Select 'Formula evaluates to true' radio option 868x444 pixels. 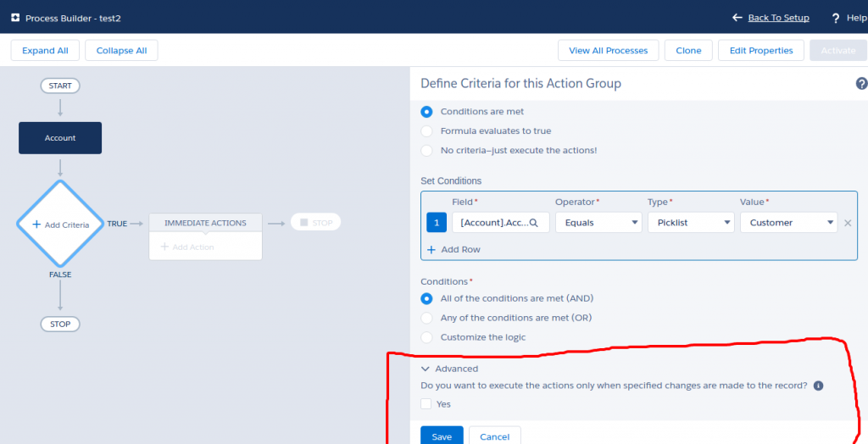tap(426, 131)
